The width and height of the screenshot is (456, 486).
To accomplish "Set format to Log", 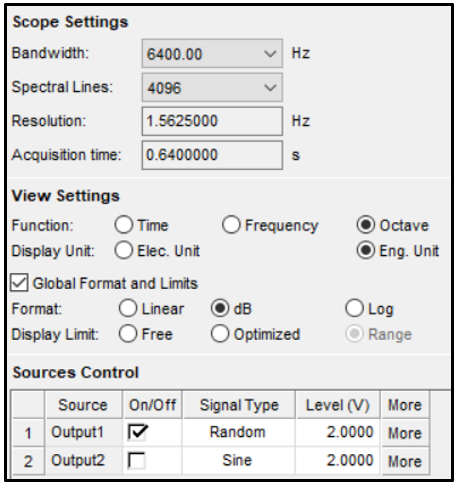I will pyautogui.click(x=354, y=308).
